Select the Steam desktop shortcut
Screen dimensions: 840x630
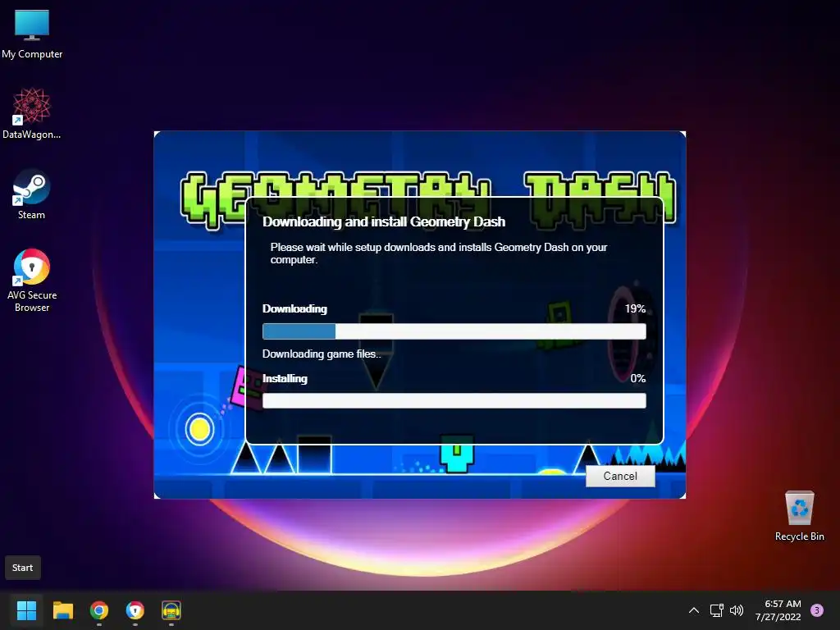(x=32, y=194)
